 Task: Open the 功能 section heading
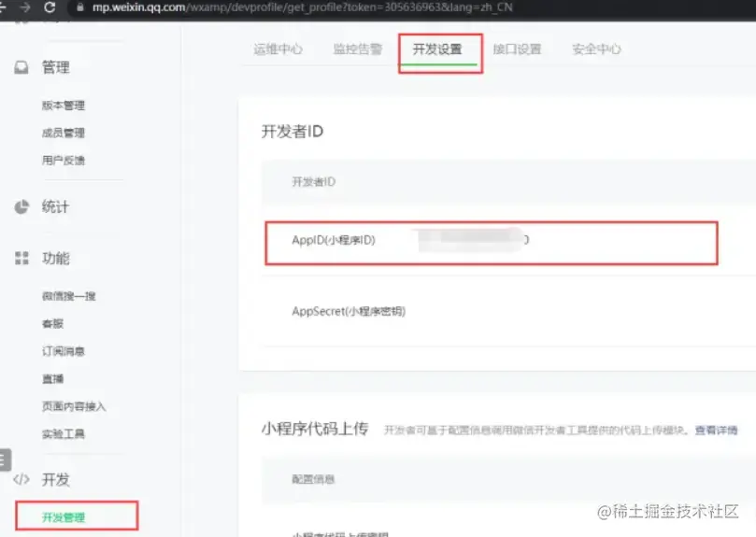(56, 258)
